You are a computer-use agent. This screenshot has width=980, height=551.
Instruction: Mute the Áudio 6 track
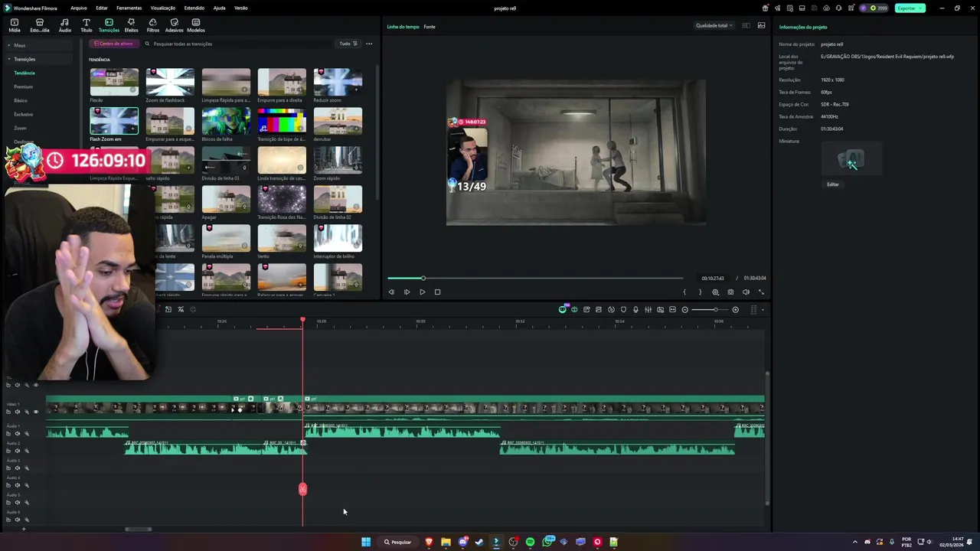click(x=18, y=520)
